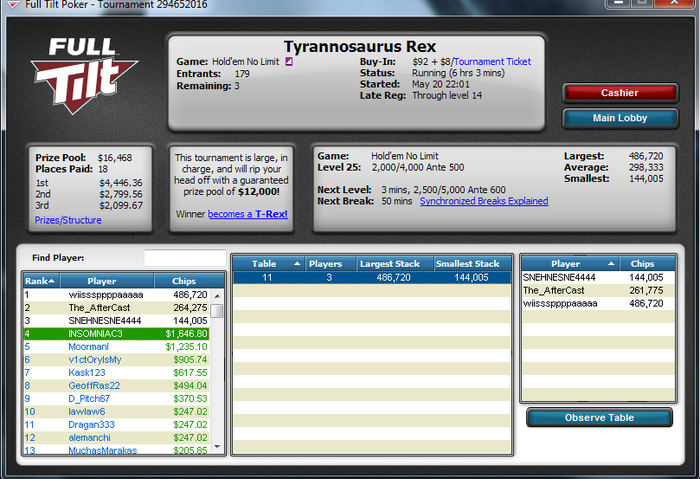Click the Tyrannosaurus Rex tournament title
The height and width of the screenshot is (479, 700).
coord(360,46)
